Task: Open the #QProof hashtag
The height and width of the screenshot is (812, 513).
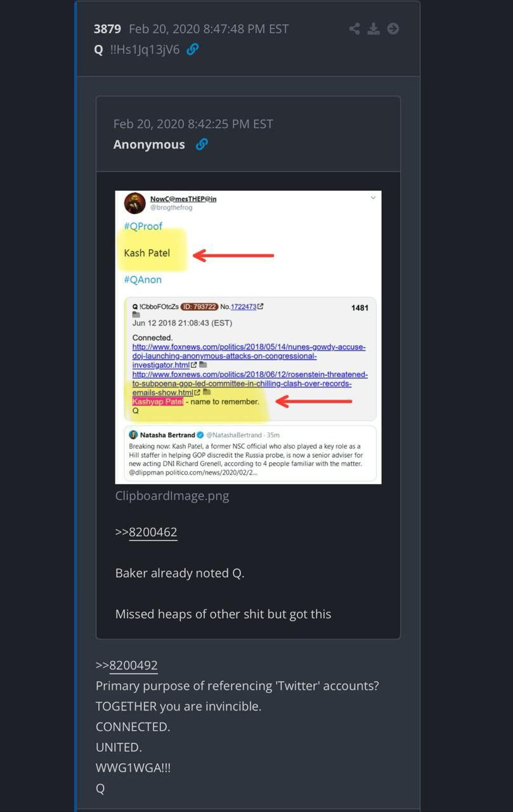Action: 143,226
